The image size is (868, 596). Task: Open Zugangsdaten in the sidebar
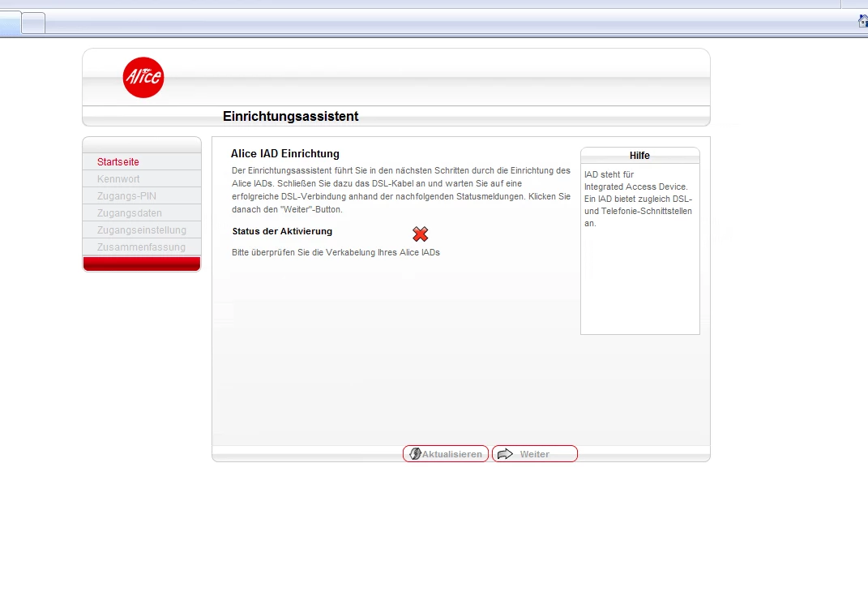click(x=142, y=213)
